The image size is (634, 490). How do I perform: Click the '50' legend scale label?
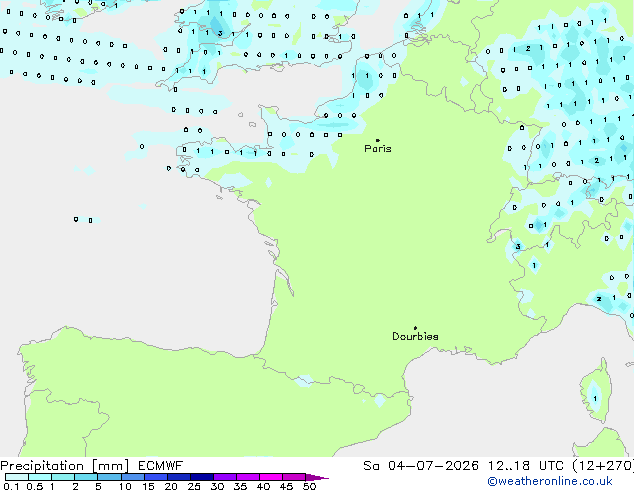[309, 486]
